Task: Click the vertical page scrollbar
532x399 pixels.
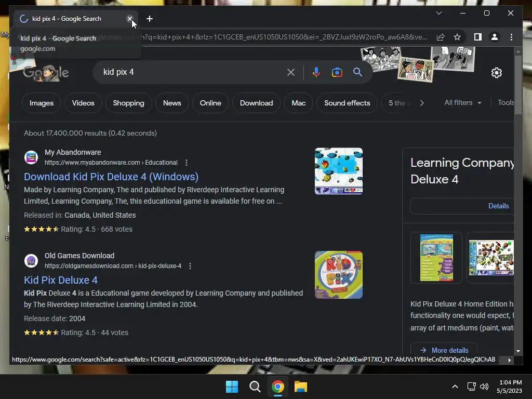Action: [x=518, y=85]
